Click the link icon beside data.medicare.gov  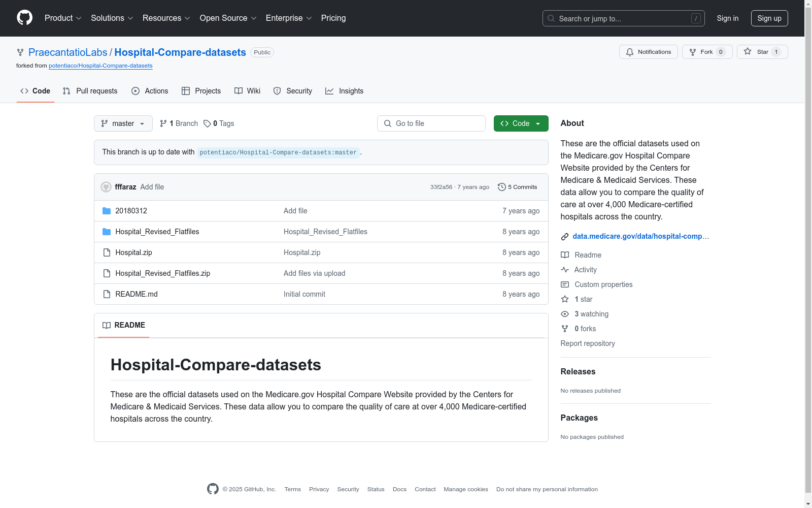[565, 237]
